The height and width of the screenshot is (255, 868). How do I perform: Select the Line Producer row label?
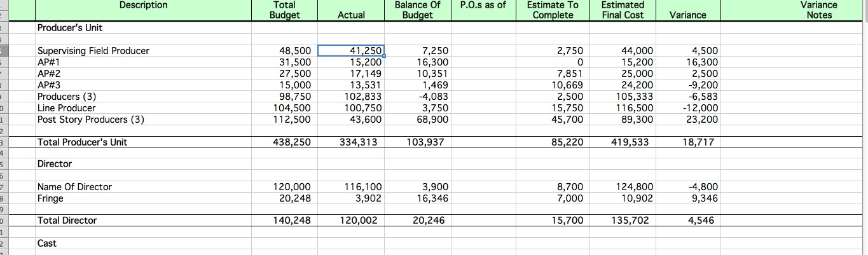click(67, 108)
